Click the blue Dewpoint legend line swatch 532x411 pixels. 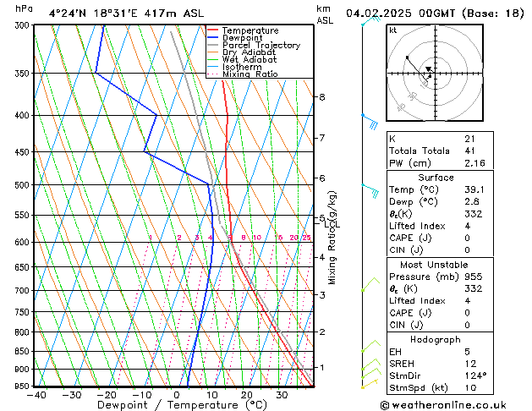click(213, 38)
